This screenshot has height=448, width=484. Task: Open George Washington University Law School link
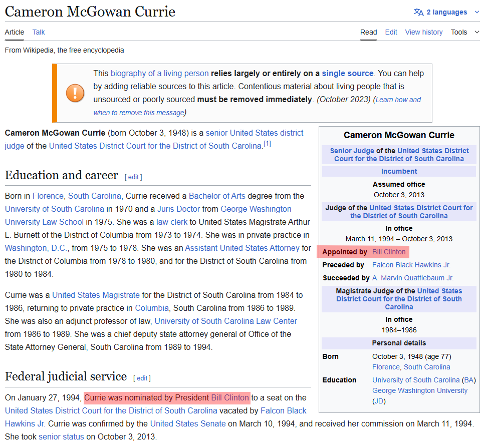pos(256,209)
